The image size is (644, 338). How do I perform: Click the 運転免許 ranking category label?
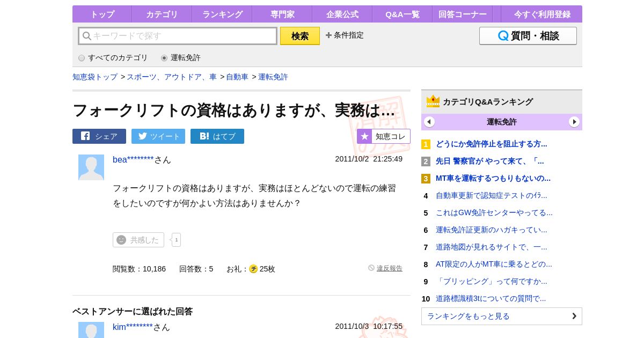click(502, 122)
